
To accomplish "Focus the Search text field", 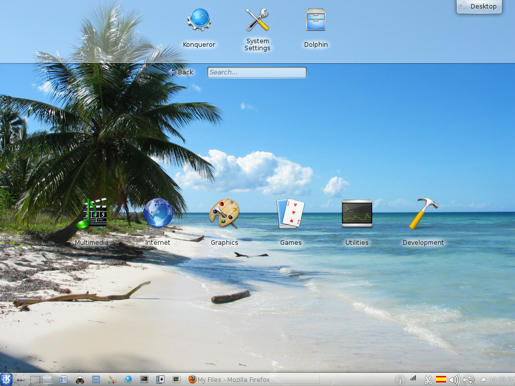I will click(x=257, y=72).
